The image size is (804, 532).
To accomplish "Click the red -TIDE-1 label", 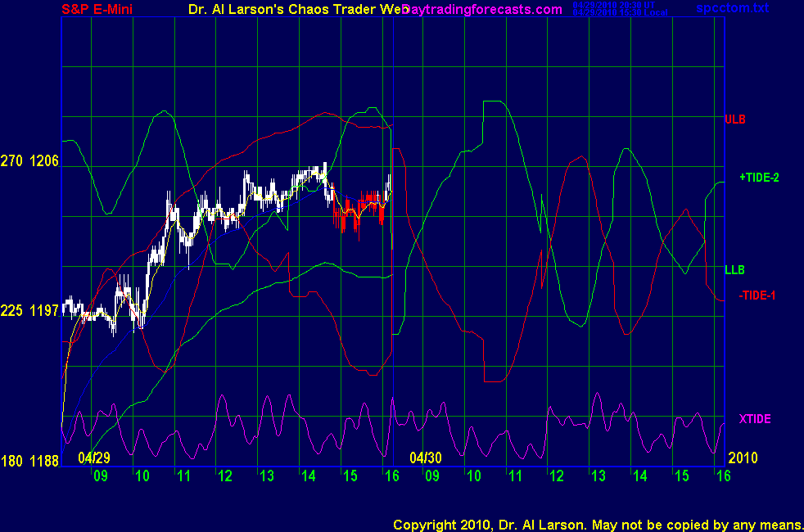I will point(757,295).
